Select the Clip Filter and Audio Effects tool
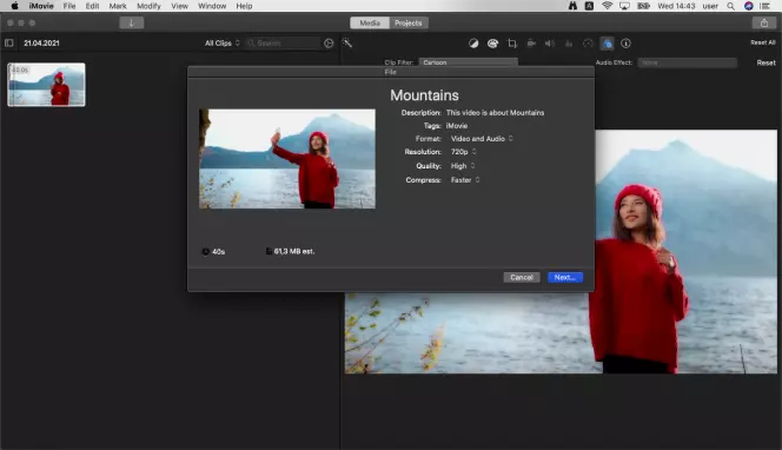 [606, 43]
